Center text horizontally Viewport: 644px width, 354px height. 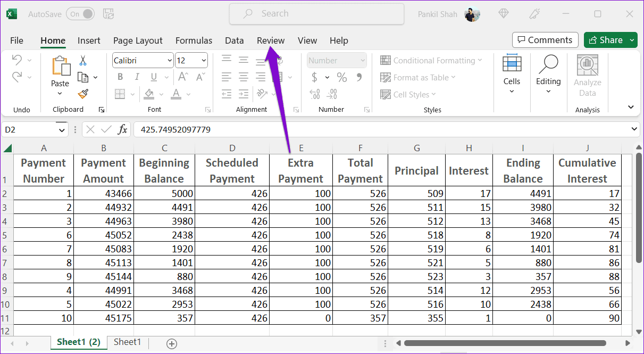(244, 77)
